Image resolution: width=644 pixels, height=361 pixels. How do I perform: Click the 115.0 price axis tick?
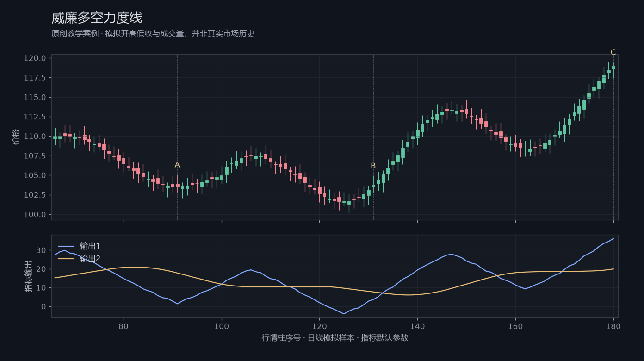[x=35, y=98]
